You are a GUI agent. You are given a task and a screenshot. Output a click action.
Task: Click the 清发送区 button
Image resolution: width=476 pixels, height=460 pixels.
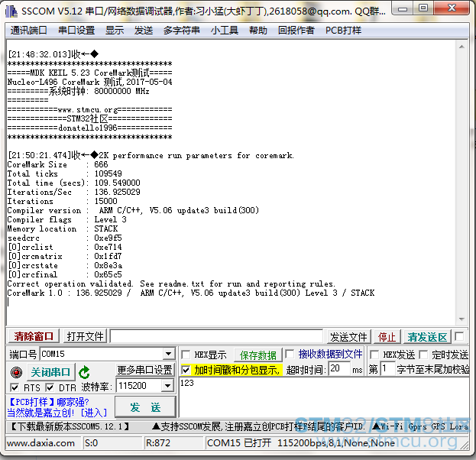427,337
